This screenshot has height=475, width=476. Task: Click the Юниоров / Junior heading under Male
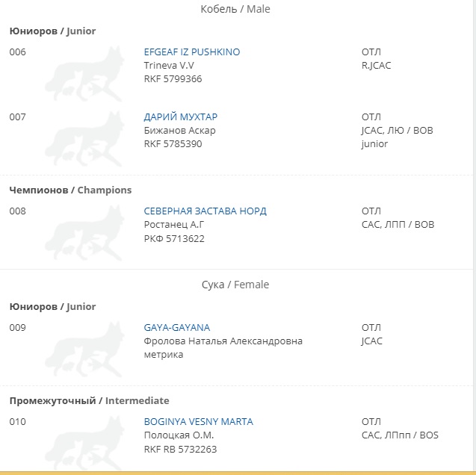[x=52, y=31]
